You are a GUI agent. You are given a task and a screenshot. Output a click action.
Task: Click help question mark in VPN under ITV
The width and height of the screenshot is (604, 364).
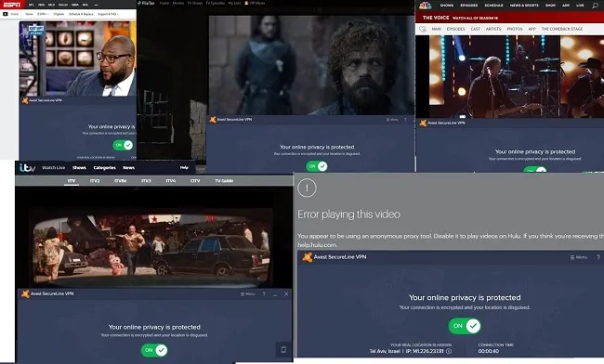(264, 294)
